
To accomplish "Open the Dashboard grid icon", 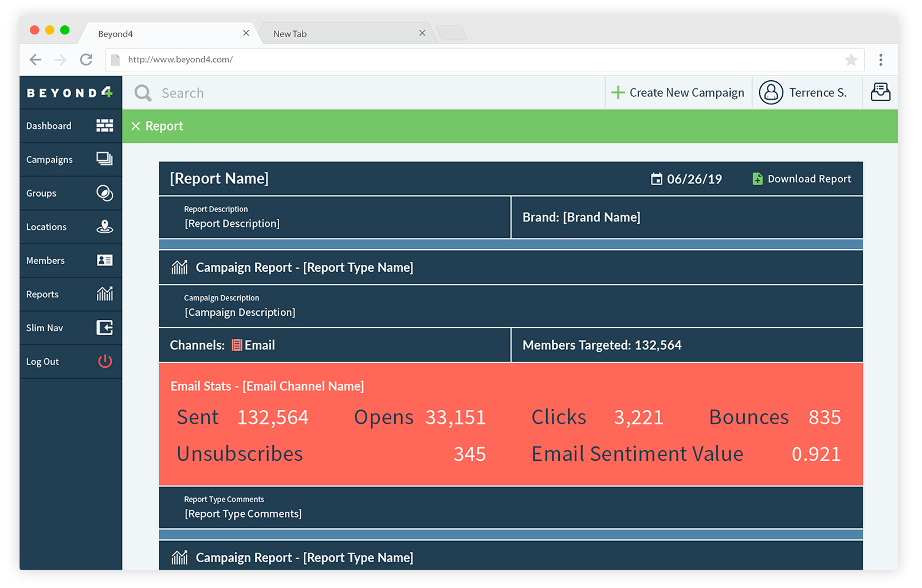I will click(x=104, y=126).
